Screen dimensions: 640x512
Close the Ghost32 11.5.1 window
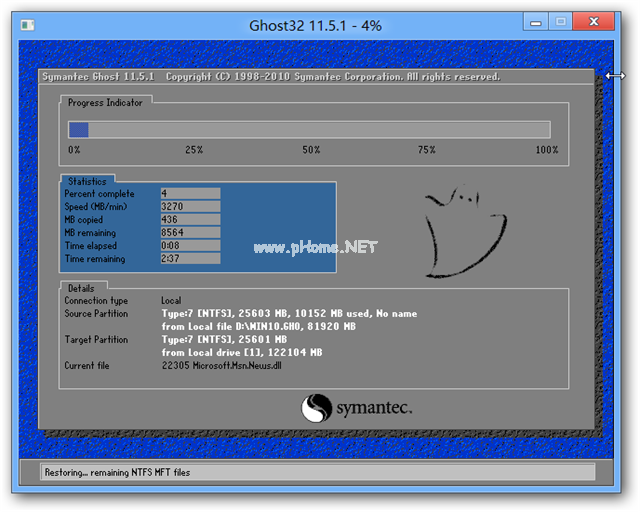tap(593, 21)
